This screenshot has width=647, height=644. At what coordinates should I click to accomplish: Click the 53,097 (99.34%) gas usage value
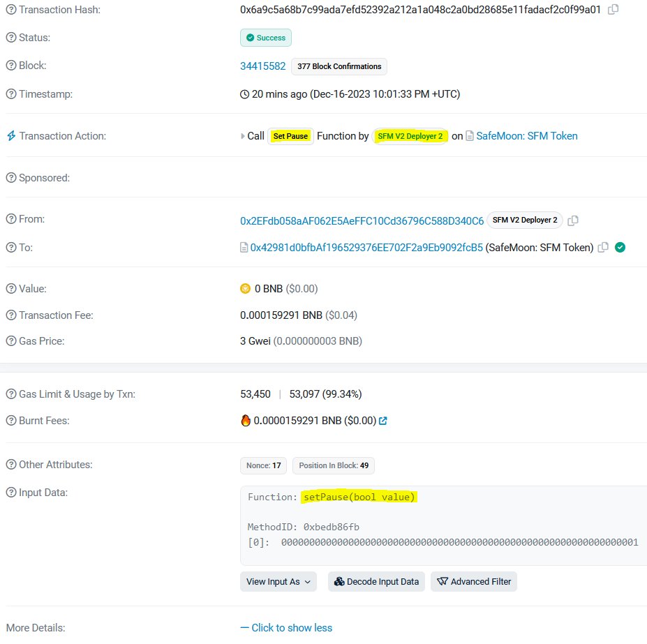coord(325,394)
